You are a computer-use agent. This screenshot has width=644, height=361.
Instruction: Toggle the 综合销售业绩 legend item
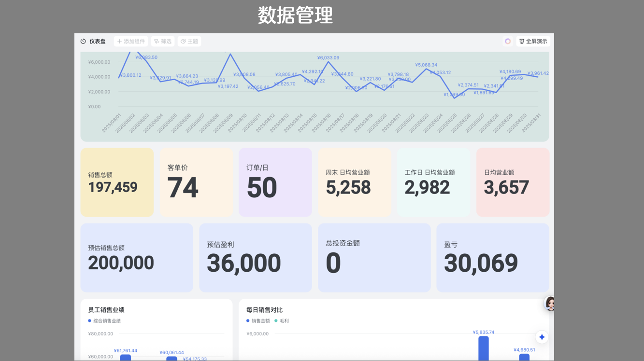click(x=104, y=321)
